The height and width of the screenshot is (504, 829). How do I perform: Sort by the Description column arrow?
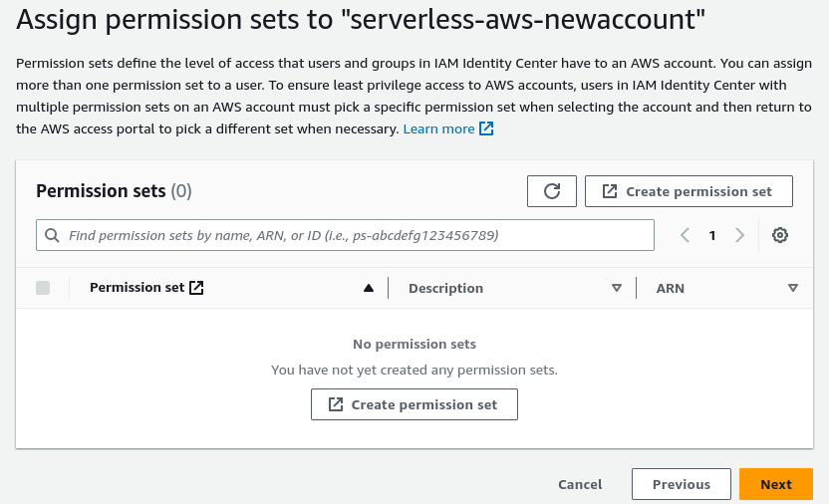(617, 288)
